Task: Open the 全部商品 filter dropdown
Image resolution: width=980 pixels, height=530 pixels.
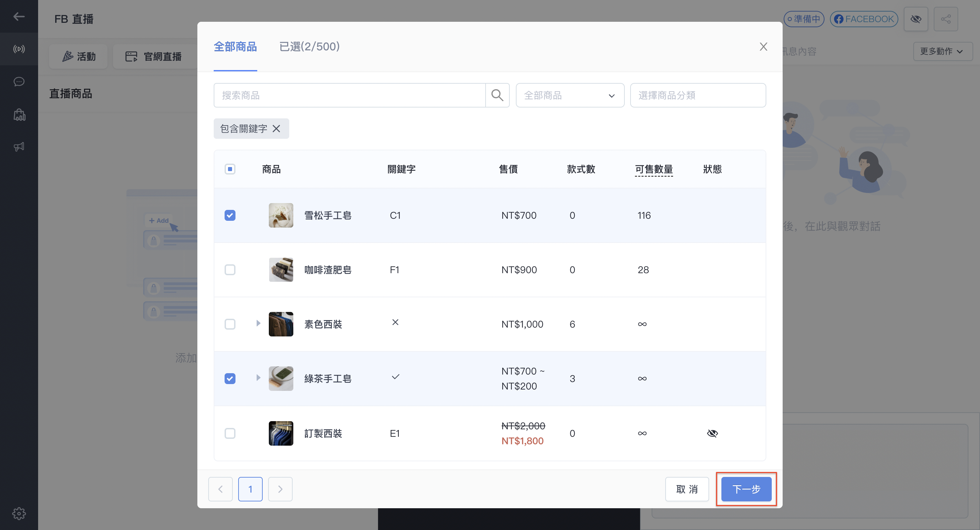Action: pos(570,95)
